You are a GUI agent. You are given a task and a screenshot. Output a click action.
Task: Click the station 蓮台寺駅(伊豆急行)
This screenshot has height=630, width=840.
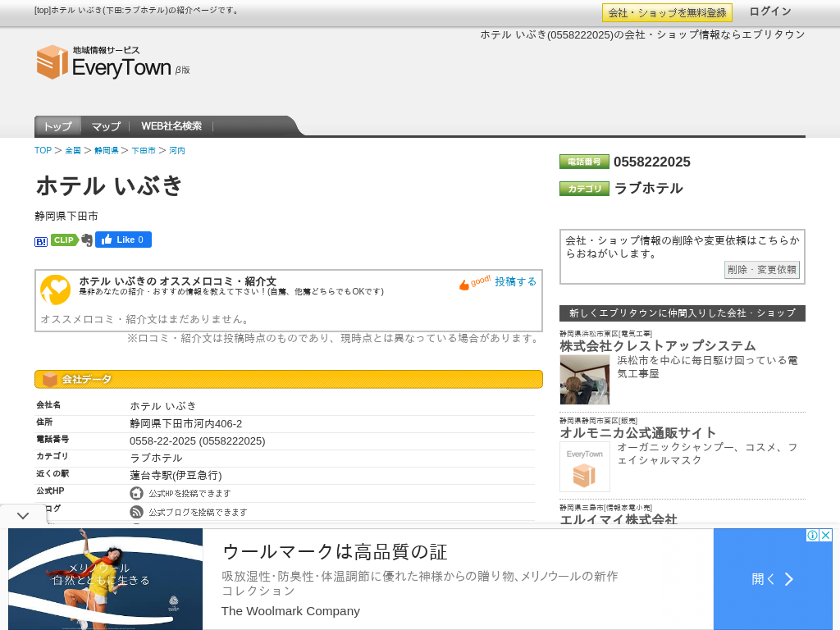point(176,475)
